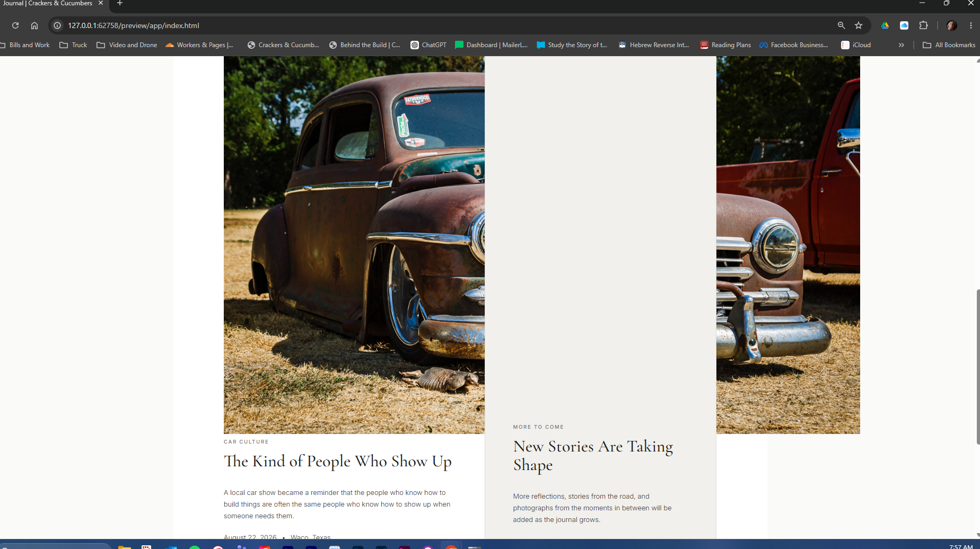The image size is (980, 549).
Task: Reload the page with the refresh icon
Action: click(x=15, y=25)
